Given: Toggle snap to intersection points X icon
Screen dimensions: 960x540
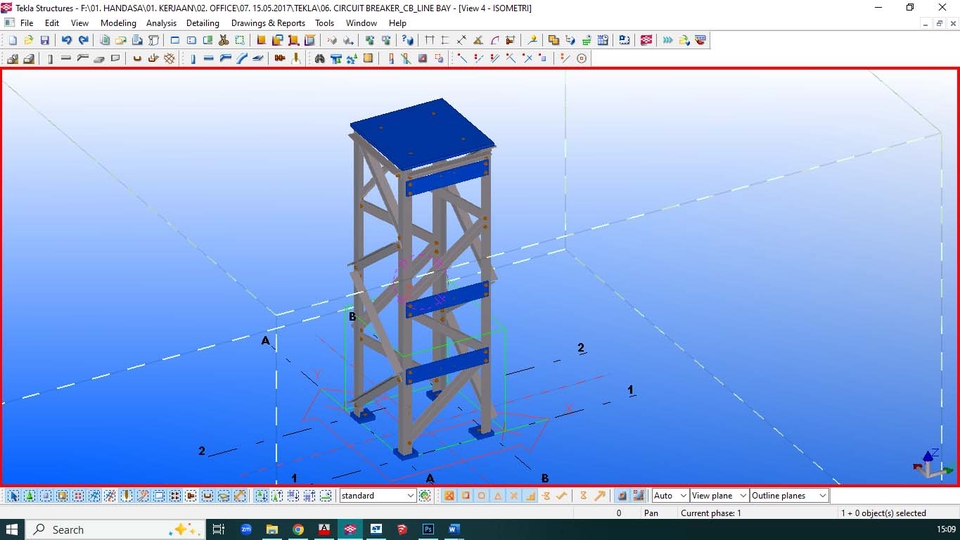Looking at the screenshot, I should 514,496.
